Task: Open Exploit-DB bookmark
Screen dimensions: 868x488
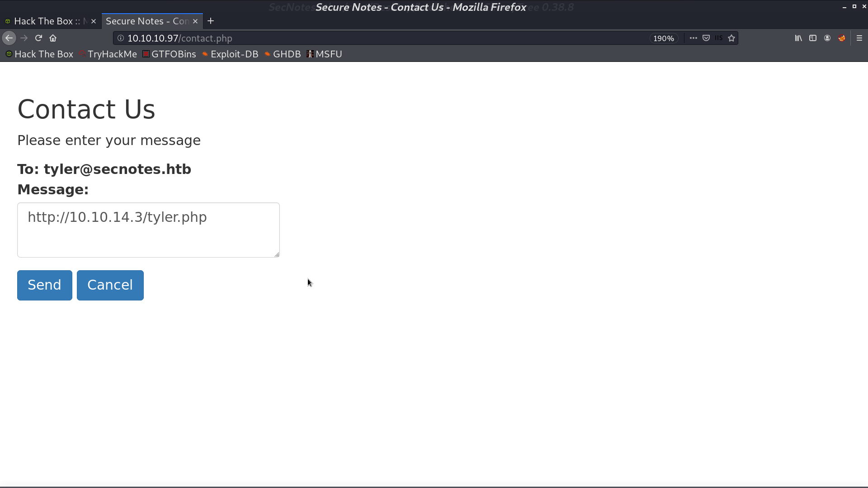Action: click(230, 54)
